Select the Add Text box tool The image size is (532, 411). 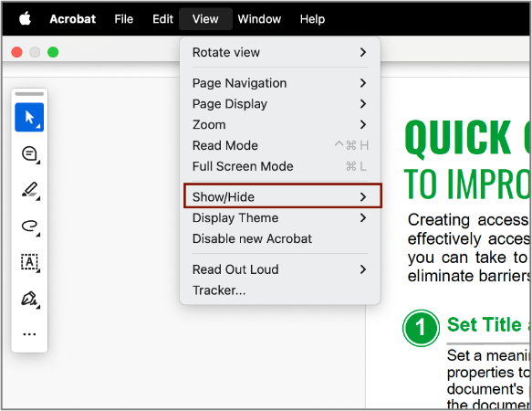pyautogui.click(x=30, y=262)
